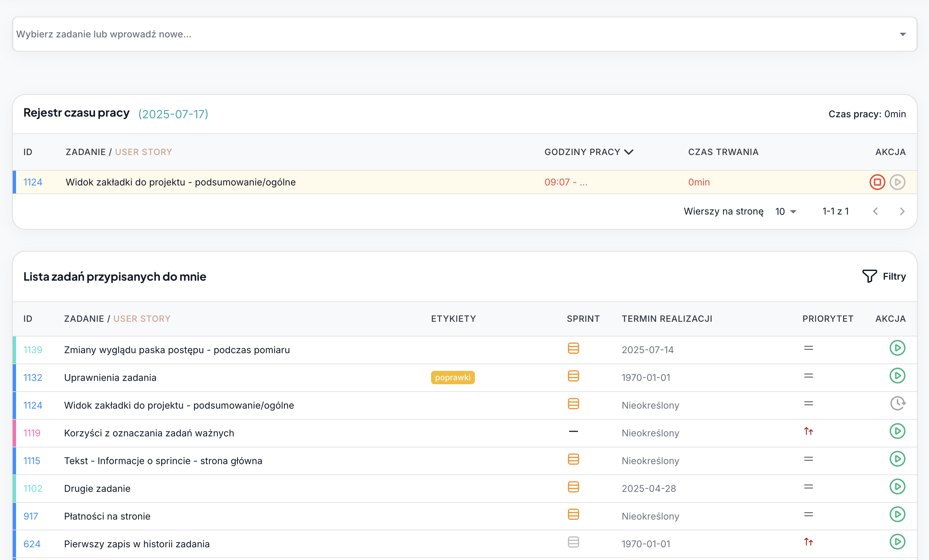Click sprint icon in list row 1124

pyautogui.click(x=573, y=404)
